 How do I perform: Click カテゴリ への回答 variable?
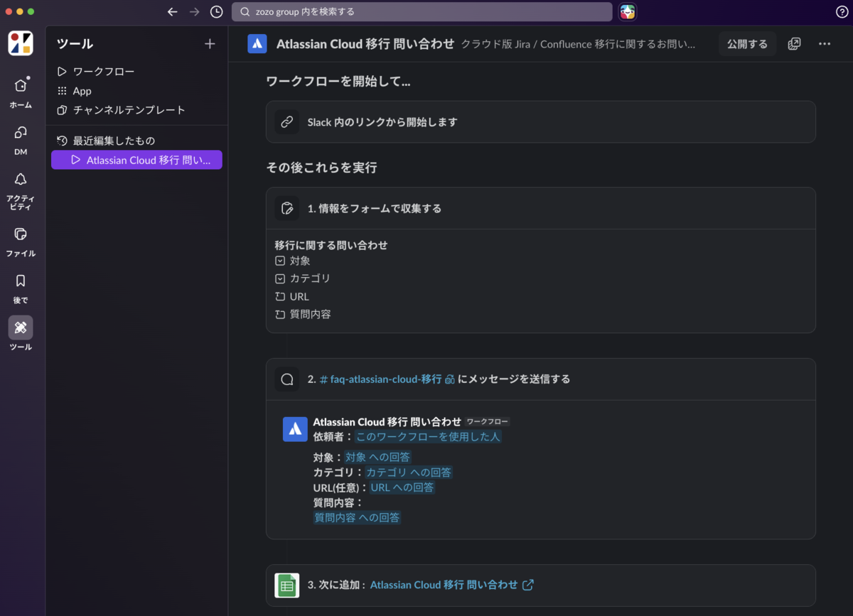[x=409, y=472]
